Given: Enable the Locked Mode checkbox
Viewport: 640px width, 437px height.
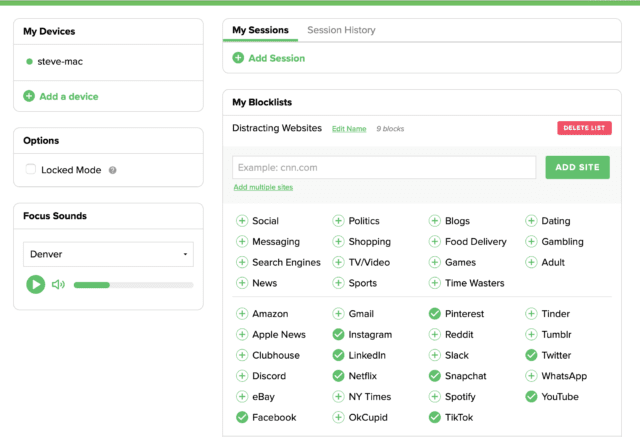Looking at the screenshot, I should pyautogui.click(x=31, y=169).
